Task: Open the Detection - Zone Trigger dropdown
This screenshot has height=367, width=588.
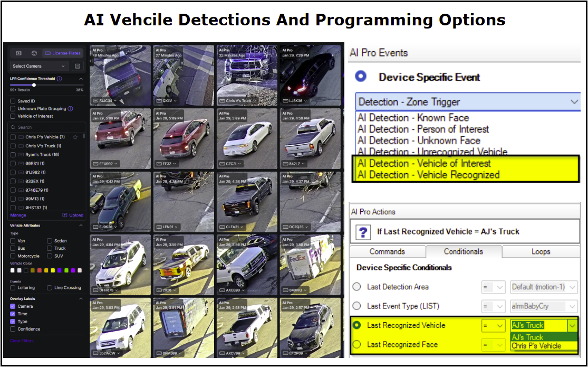Action: click(x=468, y=102)
